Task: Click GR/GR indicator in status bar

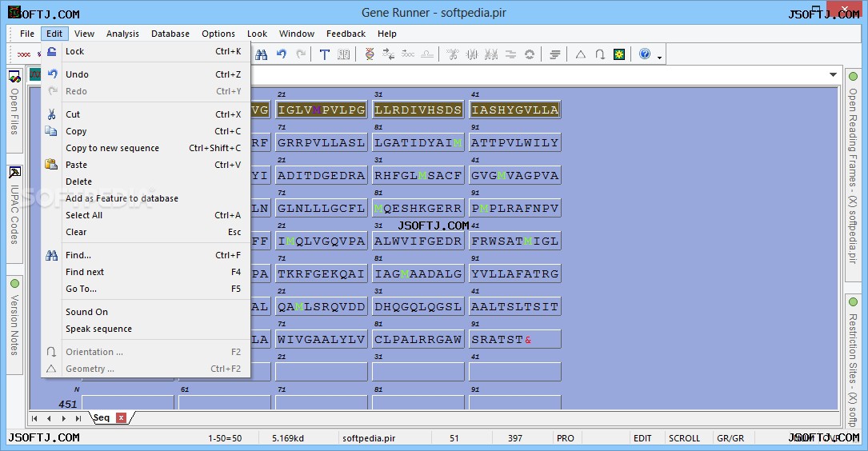Action: pos(730,438)
